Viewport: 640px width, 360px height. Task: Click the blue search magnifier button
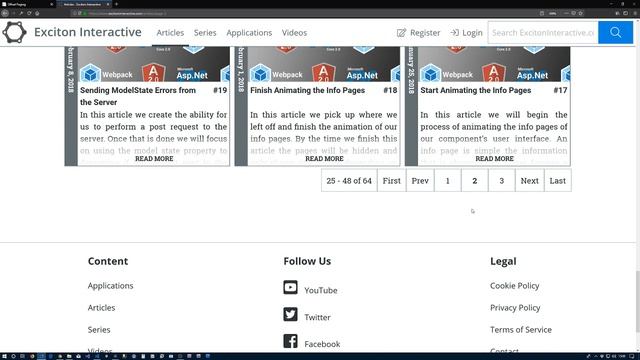coord(616,32)
